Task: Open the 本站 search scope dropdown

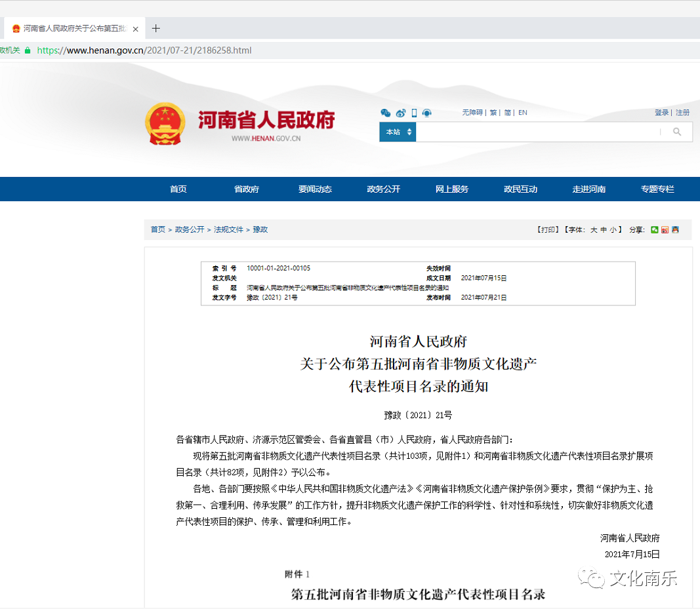Action: tap(398, 132)
